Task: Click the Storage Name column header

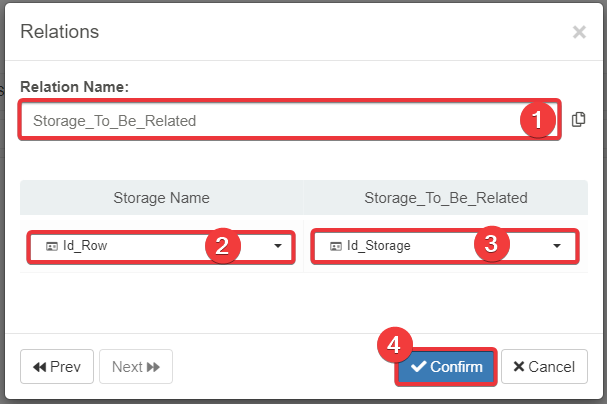Action: [x=161, y=197]
